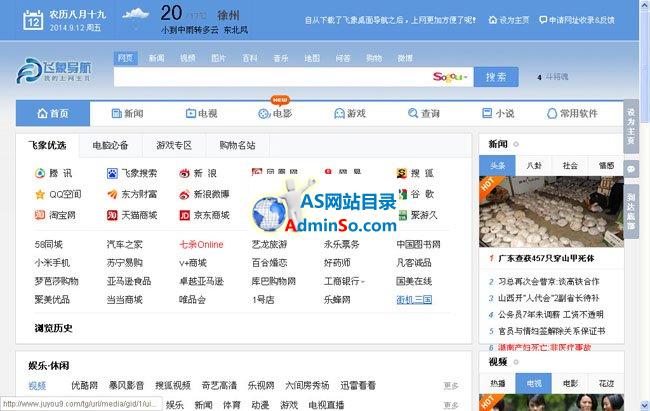Open headline 公务员7年未调薪 工资不透明
The image size is (650, 411).
[x=551, y=314]
